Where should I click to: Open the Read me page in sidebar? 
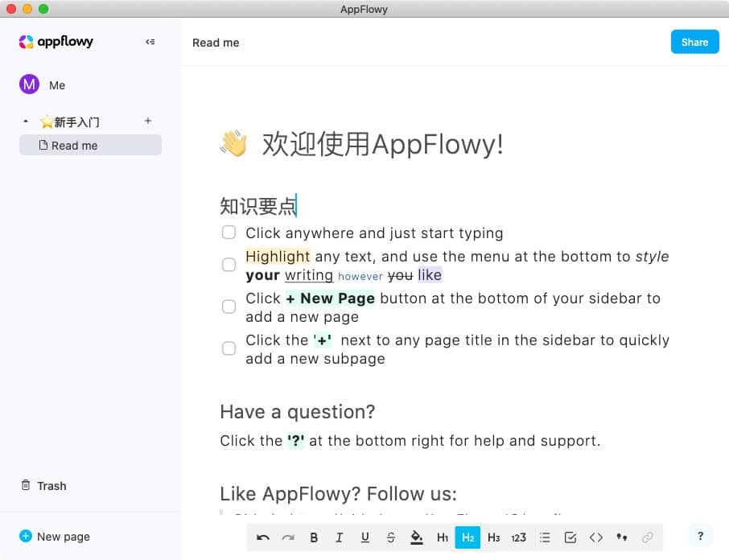coord(91,146)
